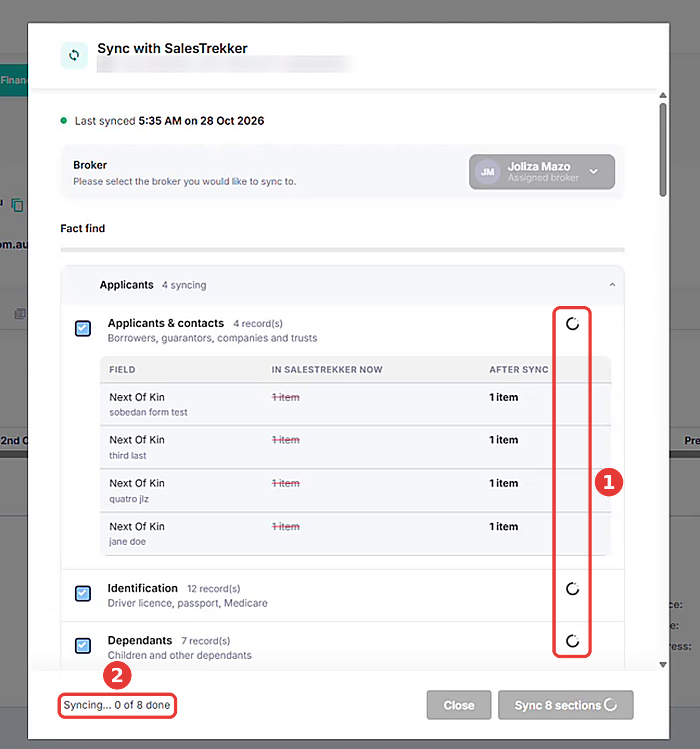The width and height of the screenshot is (700, 749).
Task: Click the copy icon in the background window
Action: [17, 205]
